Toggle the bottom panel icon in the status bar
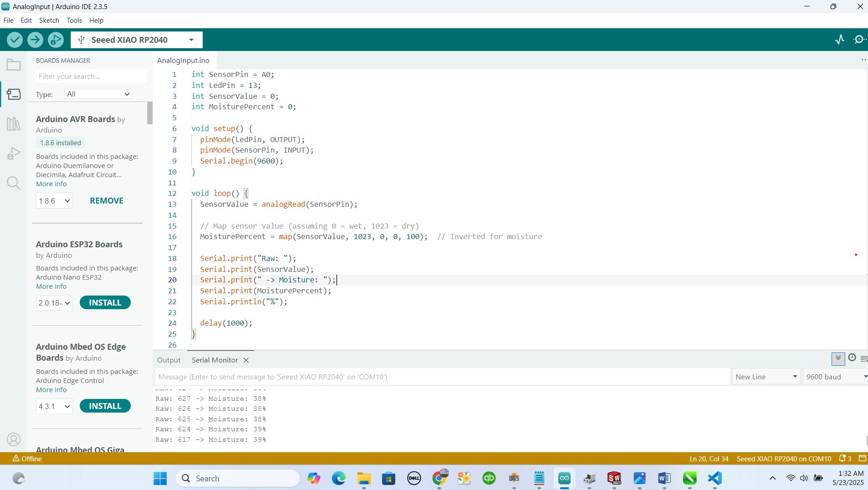 [862, 459]
